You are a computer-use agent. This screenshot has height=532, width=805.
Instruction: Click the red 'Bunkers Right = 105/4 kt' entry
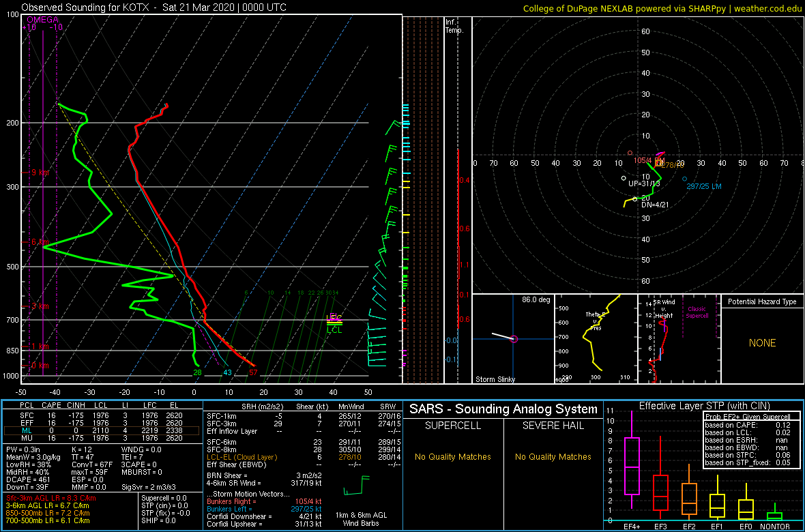tap(265, 501)
